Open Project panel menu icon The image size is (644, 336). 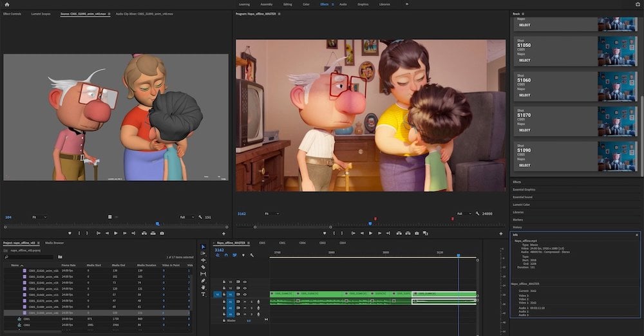pyautogui.click(x=39, y=243)
